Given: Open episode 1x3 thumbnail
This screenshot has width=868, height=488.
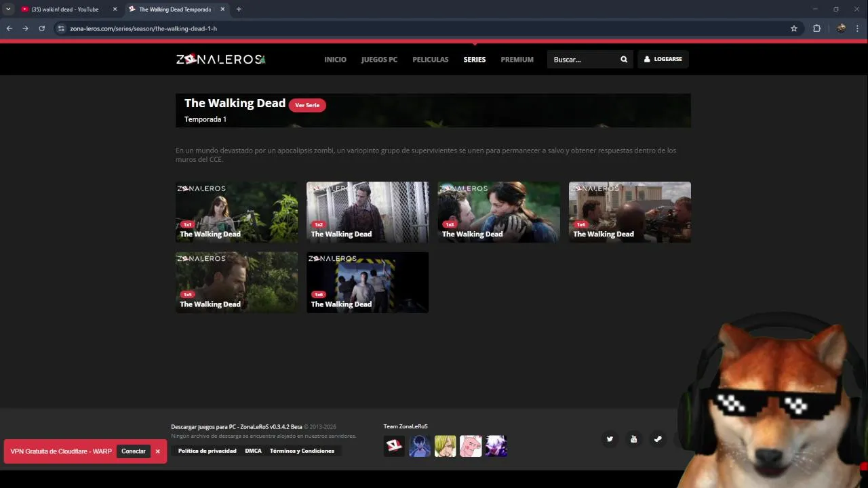Looking at the screenshot, I should pos(498,212).
